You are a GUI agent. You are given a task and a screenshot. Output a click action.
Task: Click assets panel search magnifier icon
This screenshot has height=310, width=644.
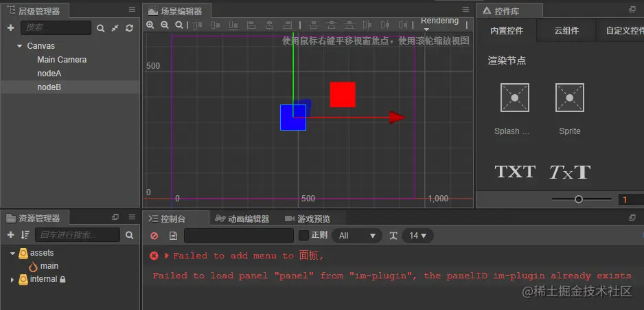click(x=129, y=235)
